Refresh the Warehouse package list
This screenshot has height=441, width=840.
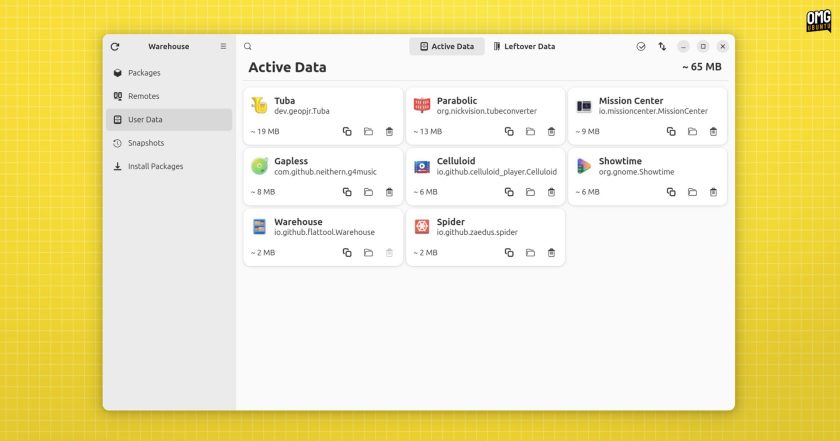115,47
